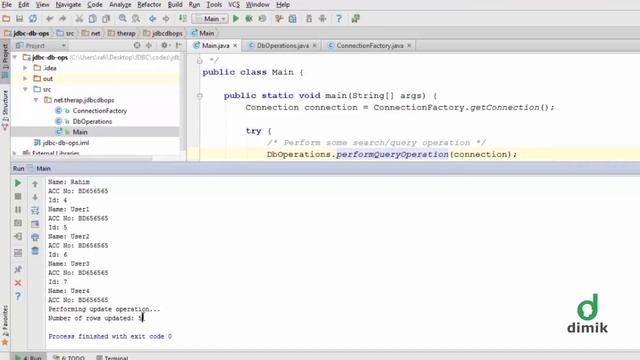Open the Navigate menu
Screen dimensions: 640x360
coord(68,4)
